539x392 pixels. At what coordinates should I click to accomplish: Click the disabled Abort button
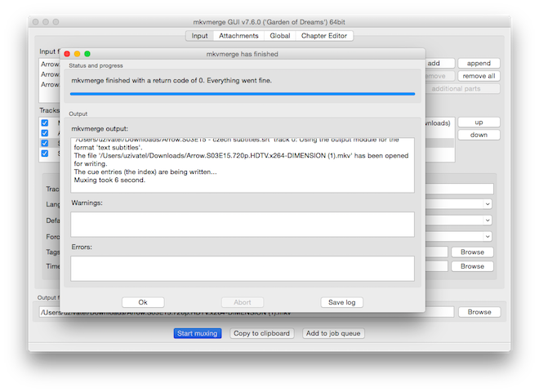point(243,302)
